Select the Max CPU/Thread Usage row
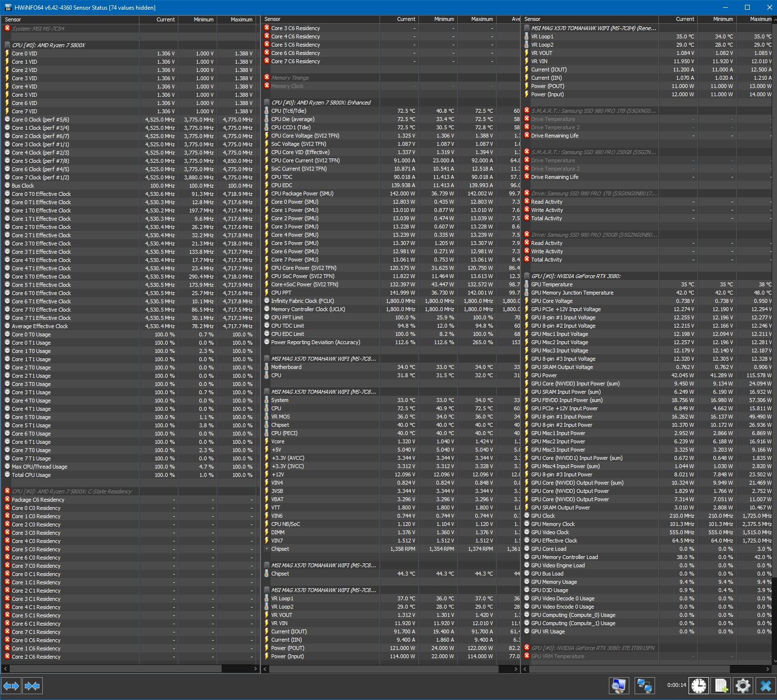This screenshot has height=700, width=777. click(x=130, y=466)
